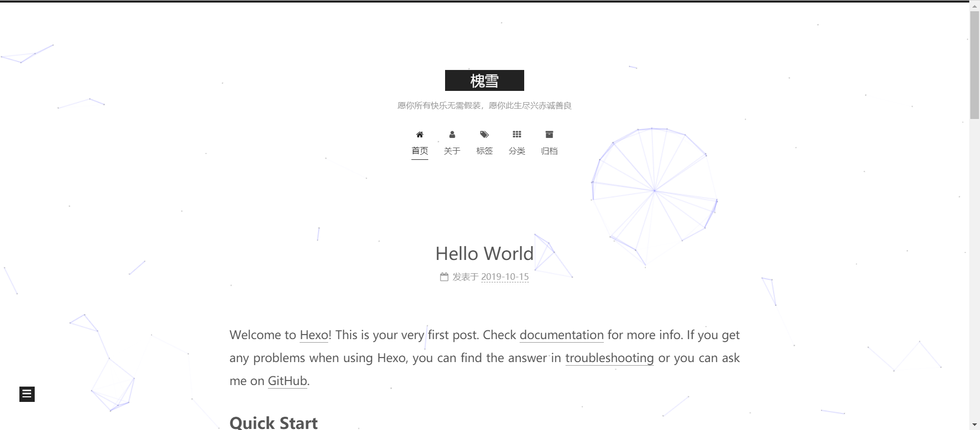Open the 首页 menu item
The height and width of the screenshot is (430, 980).
click(420, 151)
